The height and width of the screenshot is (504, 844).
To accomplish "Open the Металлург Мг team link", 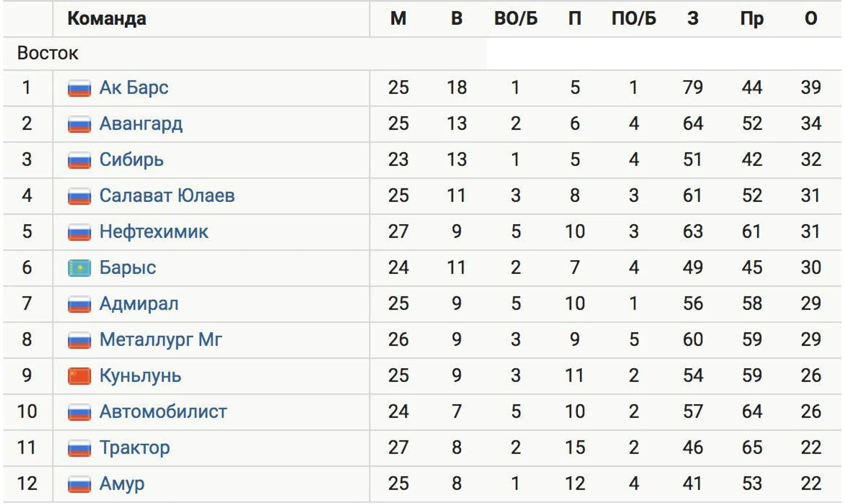I will click(x=161, y=340).
